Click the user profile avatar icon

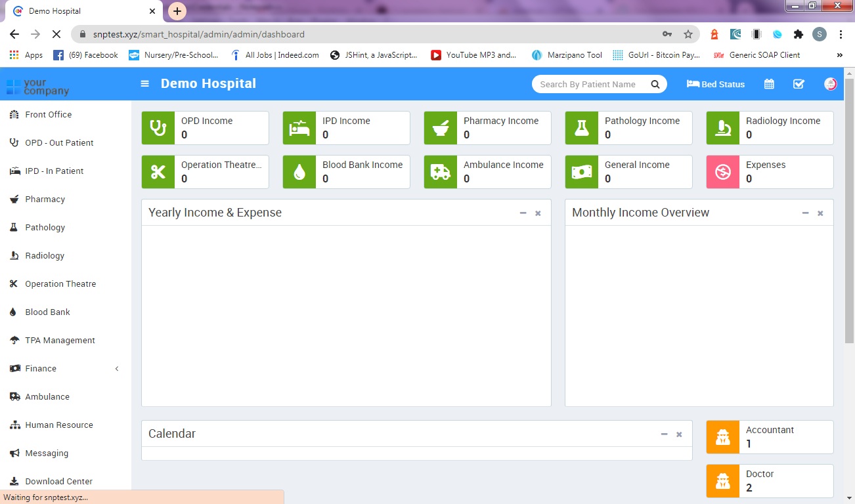pos(830,84)
